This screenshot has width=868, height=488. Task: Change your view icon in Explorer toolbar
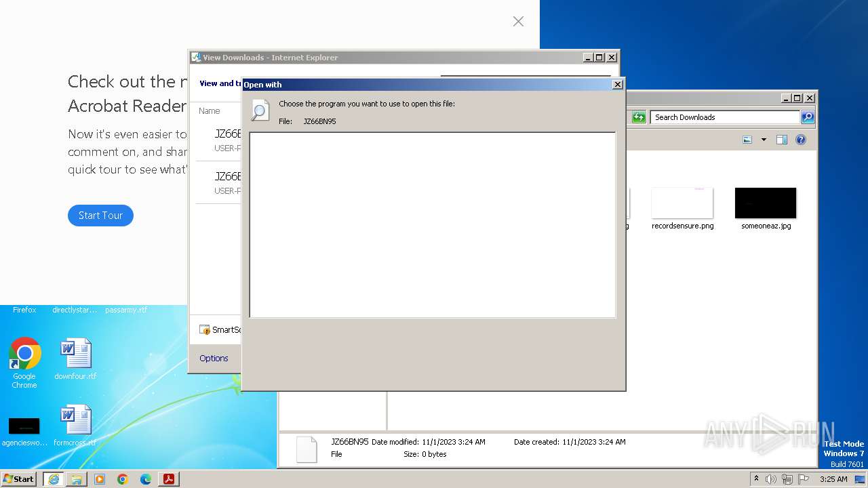(x=747, y=140)
